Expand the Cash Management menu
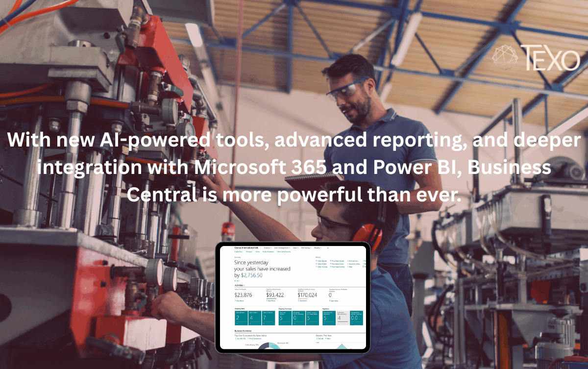The width and height of the screenshot is (588, 369). (282, 248)
